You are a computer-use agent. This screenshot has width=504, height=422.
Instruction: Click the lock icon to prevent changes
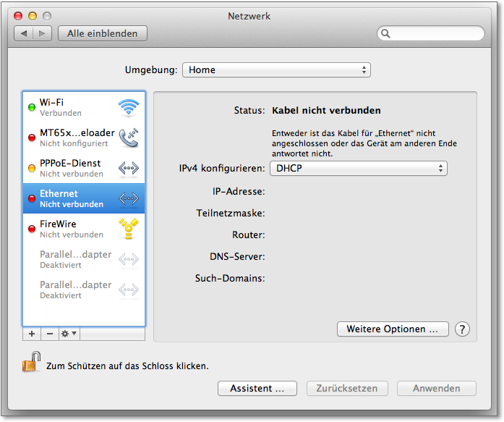[x=30, y=363]
